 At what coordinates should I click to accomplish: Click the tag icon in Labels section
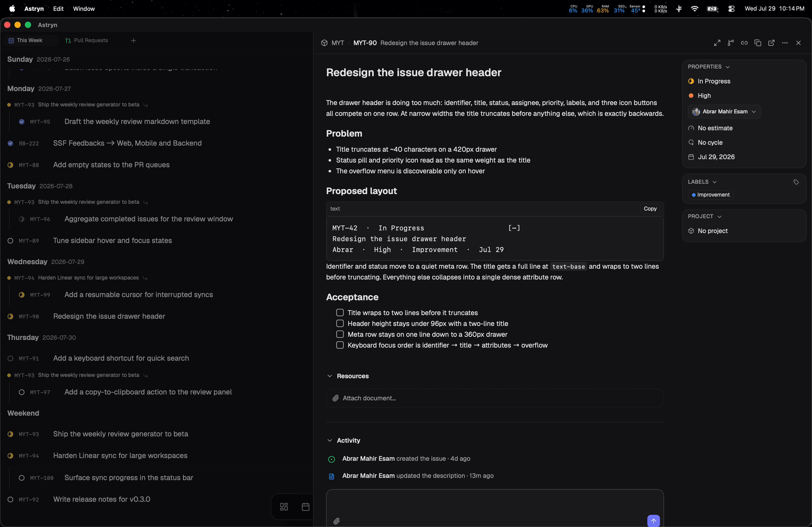[x=796, y=182]
